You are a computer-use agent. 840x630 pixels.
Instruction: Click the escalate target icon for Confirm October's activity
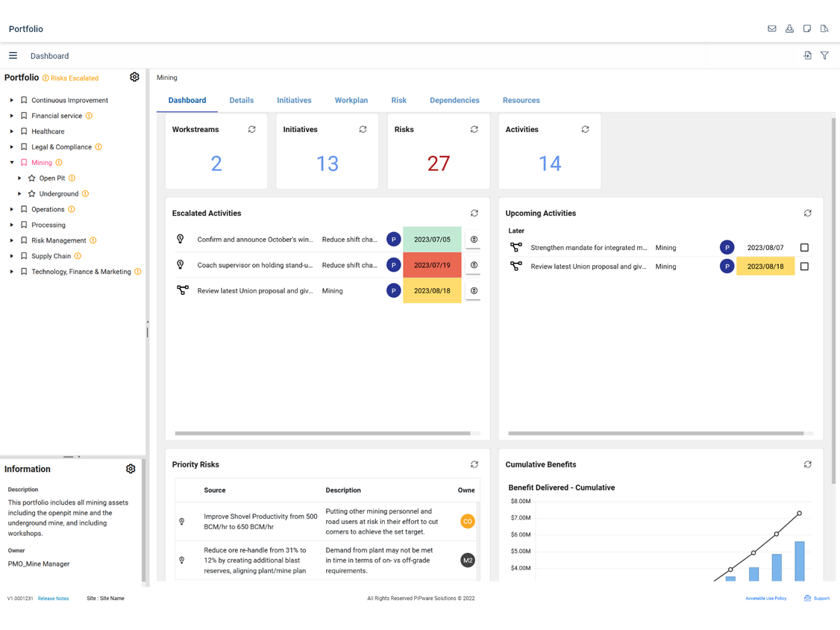[473, 239]
